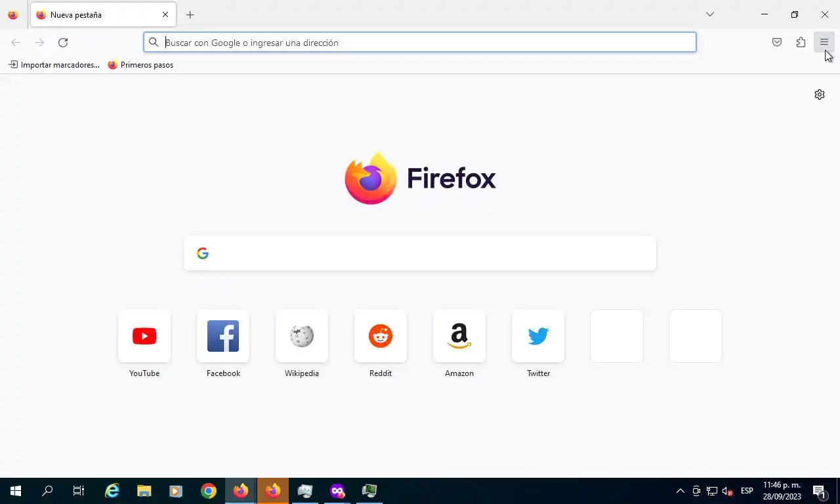Viewport: 840px width, 504px height.
Task: Minimize the Firefox window
Action: click(765, 14)
